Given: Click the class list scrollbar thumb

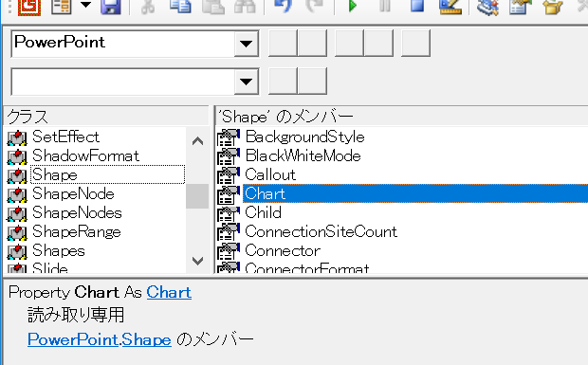Looking at the screenshot, I should [197, 196].
